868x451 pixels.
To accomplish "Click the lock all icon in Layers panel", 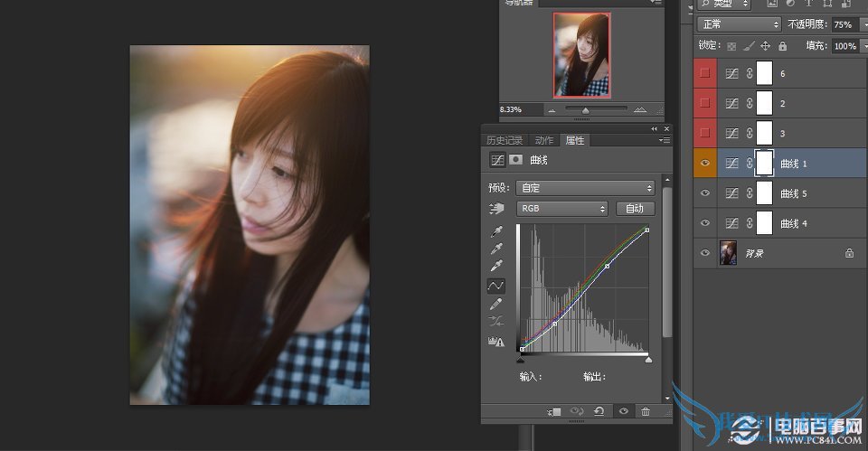I will [x=782, y=45].
